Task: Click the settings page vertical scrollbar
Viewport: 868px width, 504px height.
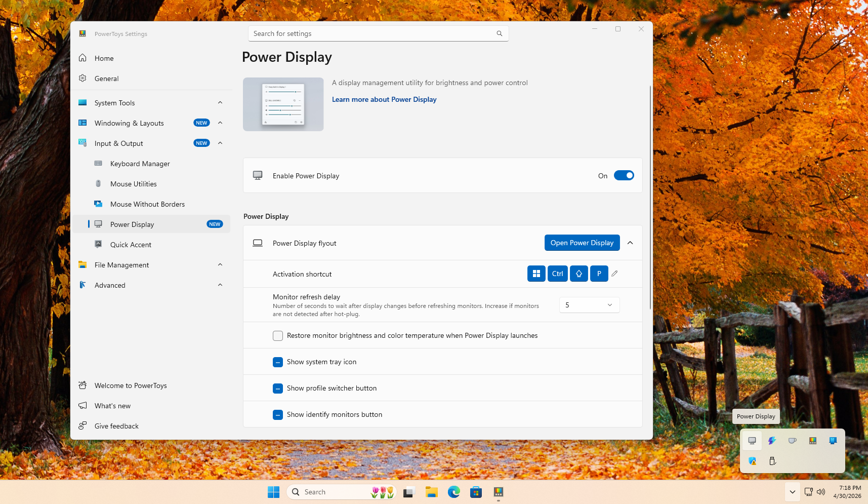Action: click(x=650, y=198)
